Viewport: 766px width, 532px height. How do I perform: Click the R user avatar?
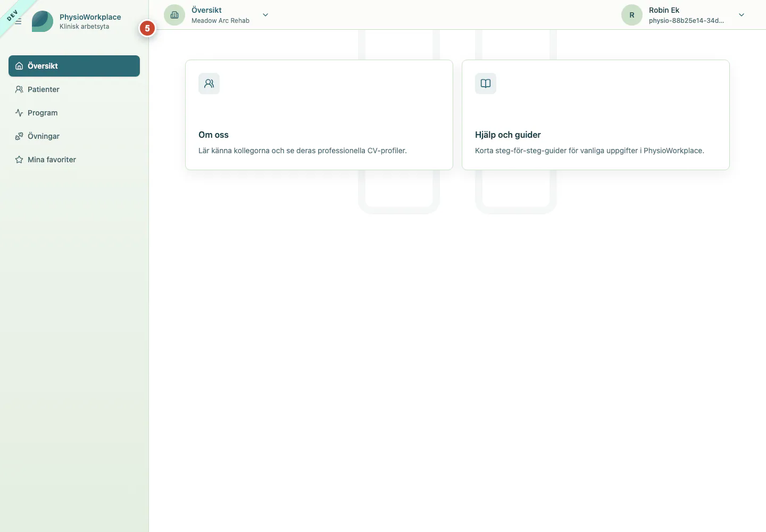tap(632, 15)
